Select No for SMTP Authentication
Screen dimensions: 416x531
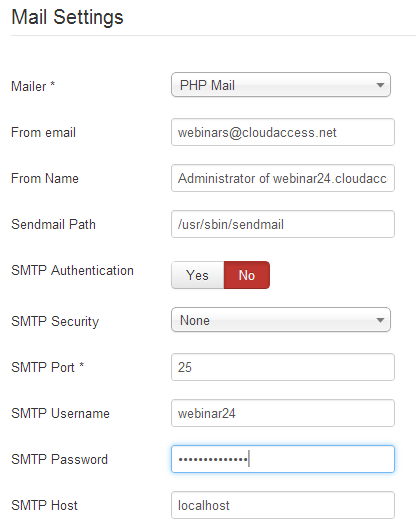[x=247, y=275]
